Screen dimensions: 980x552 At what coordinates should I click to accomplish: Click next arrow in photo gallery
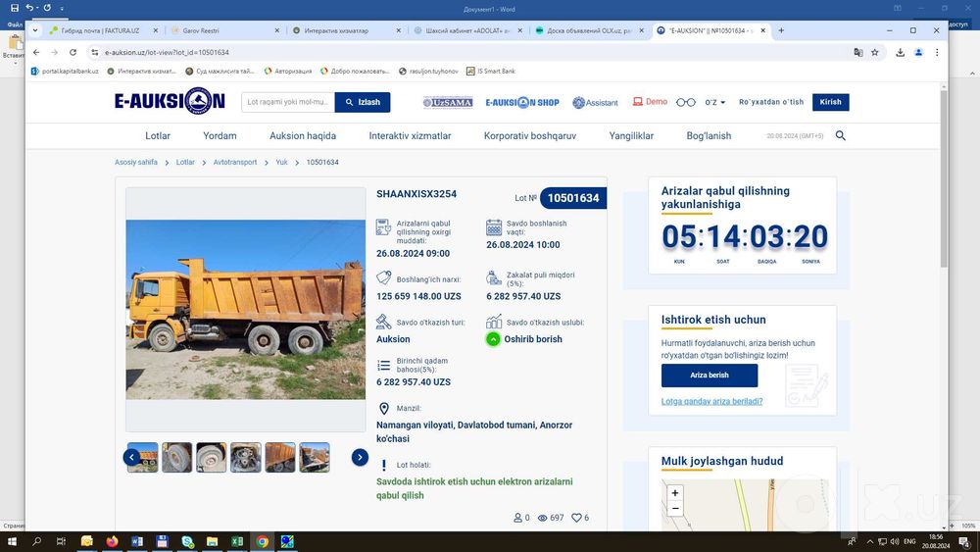point(360,458)
